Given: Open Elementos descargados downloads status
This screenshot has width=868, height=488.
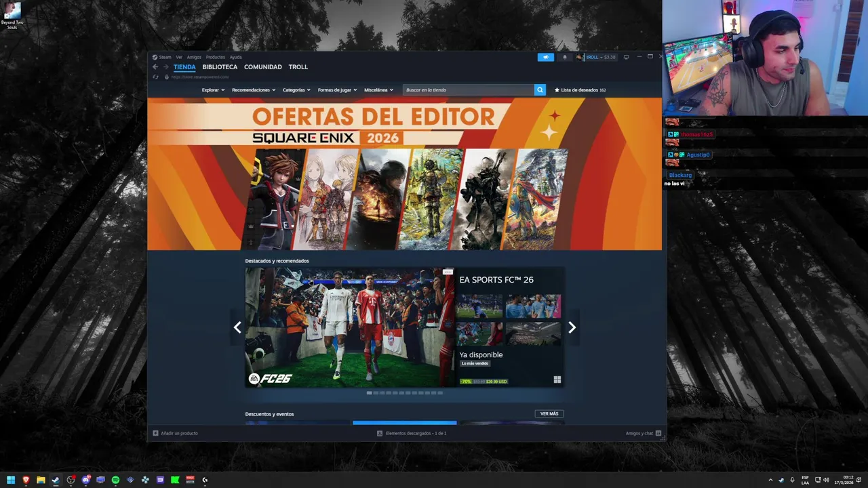Looking at the screenshot, I should (412, 433).
